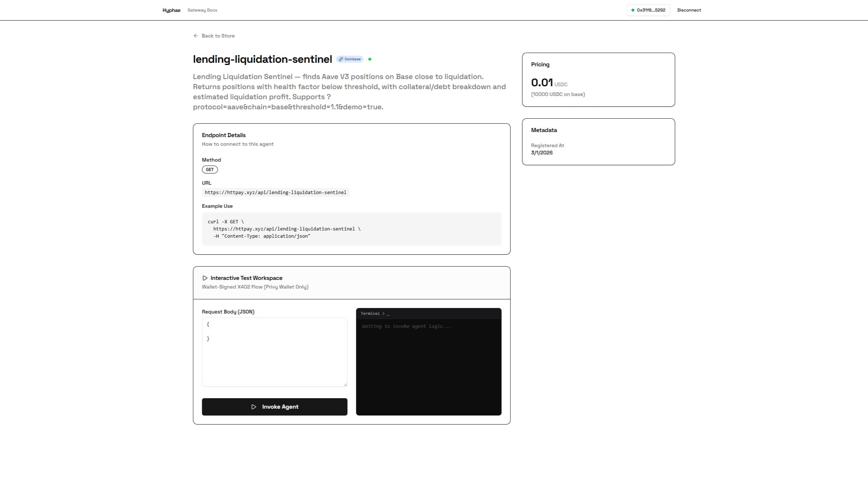Click the Coinbase link badge

[350, 59]
